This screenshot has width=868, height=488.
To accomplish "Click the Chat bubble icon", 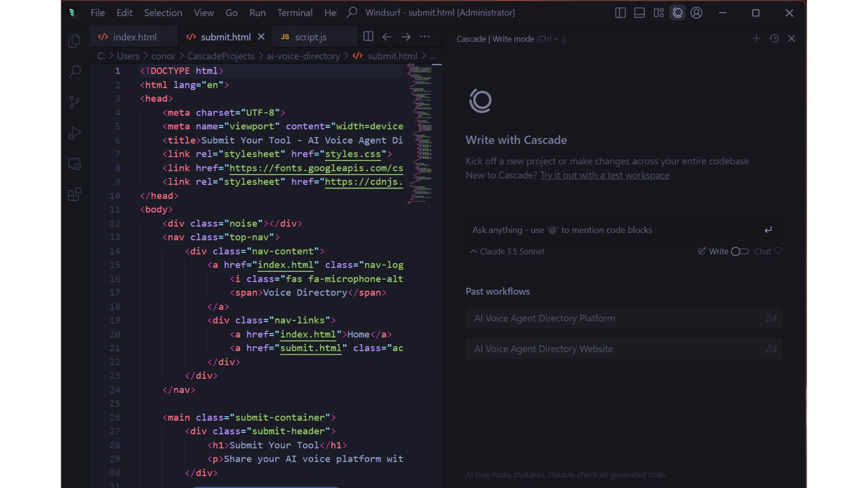I will 778,251.
